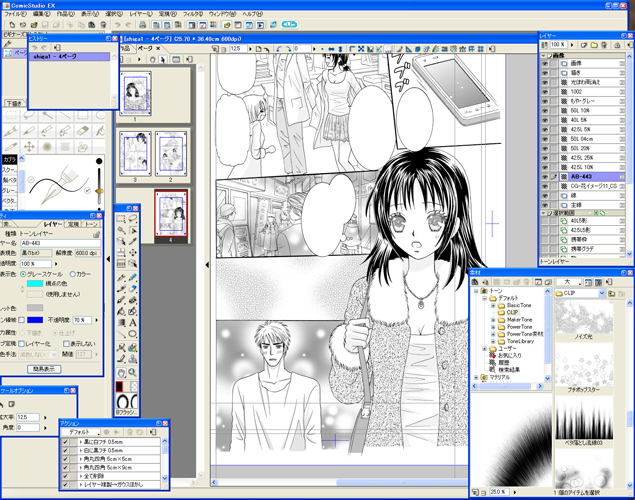Select the eyedropper tool in toolbox
The height and width of the screenshot is (500, 635).
pos(132,242)
